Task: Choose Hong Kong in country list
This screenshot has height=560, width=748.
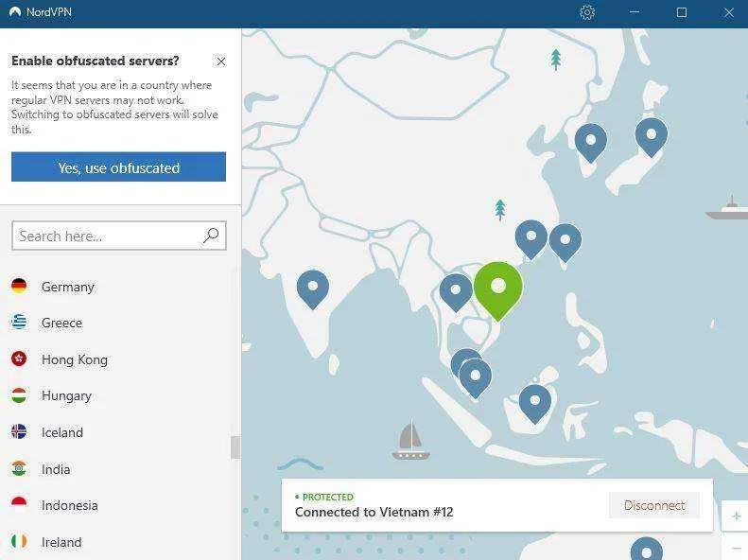Action: [75, 359]
